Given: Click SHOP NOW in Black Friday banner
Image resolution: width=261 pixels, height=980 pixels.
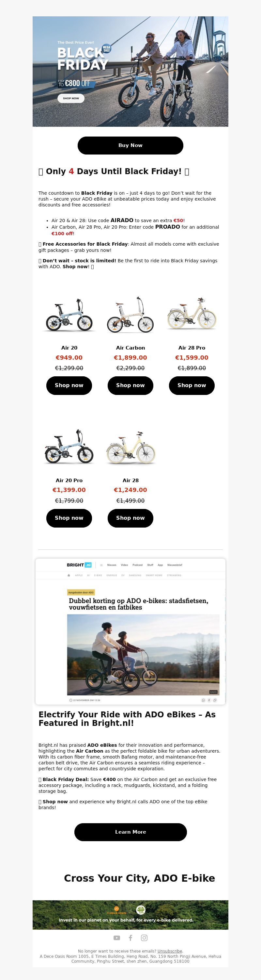Looking at the screenshot, I should (x=71, y=98).
